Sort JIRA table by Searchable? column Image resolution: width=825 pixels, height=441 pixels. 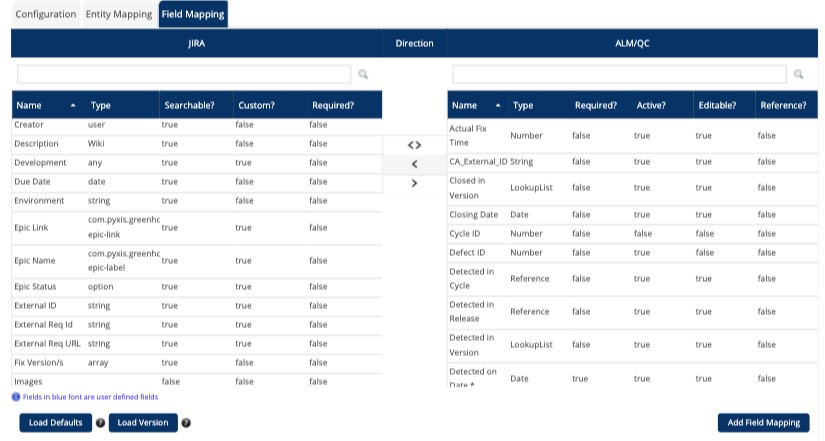click(x=188, y=105)
